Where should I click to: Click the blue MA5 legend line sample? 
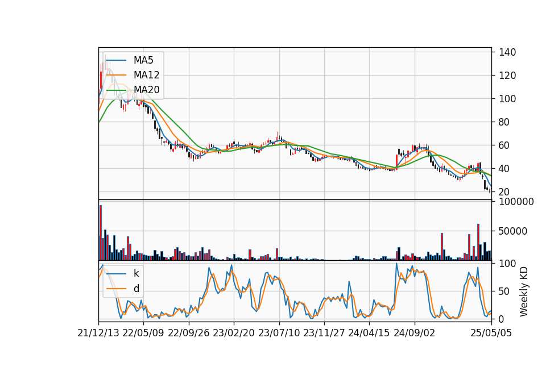point(116,61)
